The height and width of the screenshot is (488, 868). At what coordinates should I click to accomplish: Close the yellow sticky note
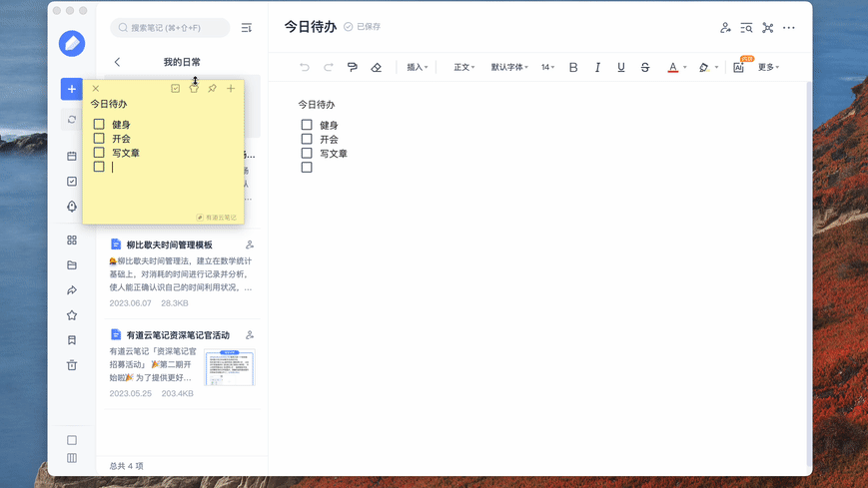tap(96, 89)
